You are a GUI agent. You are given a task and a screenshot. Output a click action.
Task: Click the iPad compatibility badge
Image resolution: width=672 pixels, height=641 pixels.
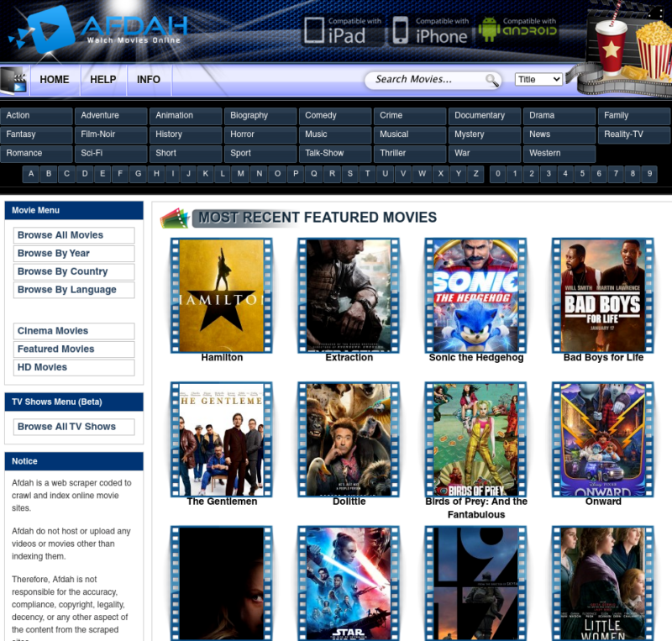[x=343, y=31]
